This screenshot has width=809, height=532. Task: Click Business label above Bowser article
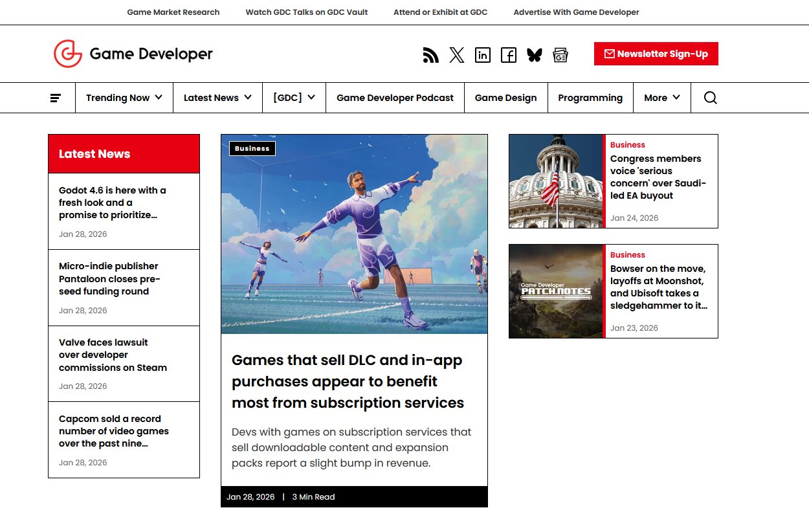click(x=628, y=255)
